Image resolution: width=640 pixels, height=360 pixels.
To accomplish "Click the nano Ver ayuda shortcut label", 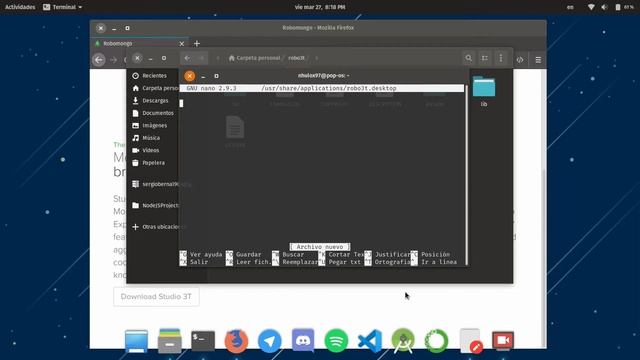I will pyautogui.click(x=206, y=254).
